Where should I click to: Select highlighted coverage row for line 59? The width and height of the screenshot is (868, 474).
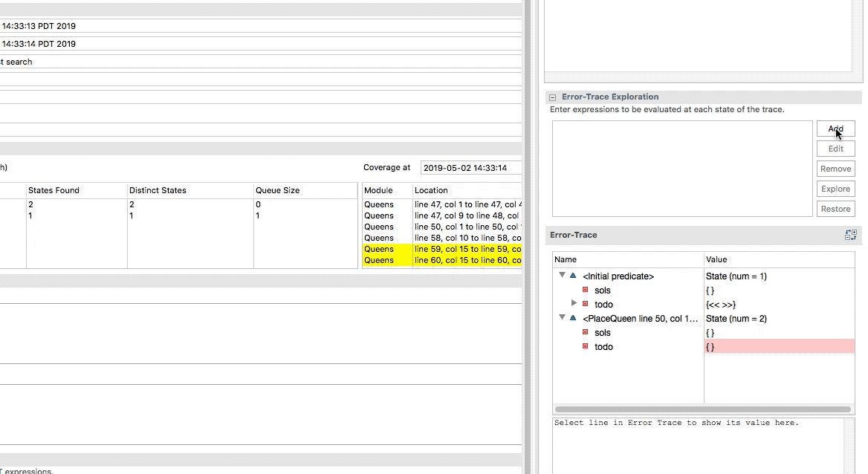click(x=442, y=249)
